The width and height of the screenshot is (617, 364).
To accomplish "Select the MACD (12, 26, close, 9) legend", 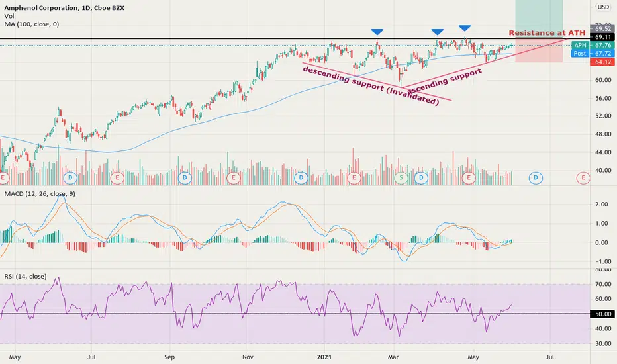I will coord(40,194).
